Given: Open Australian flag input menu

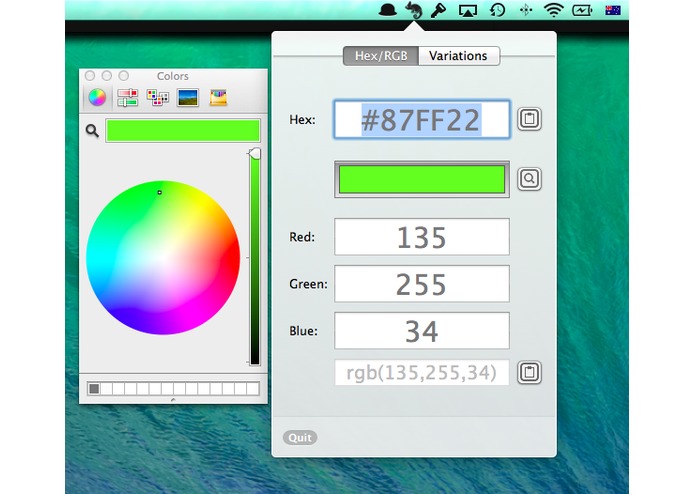Looking at the screenshot, I should (x=613, y=10).
